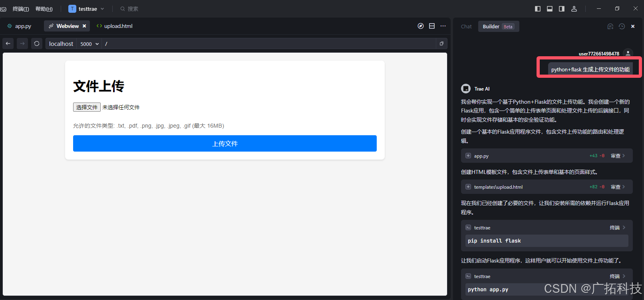Split the editor layout
This screenshot has width=644, height=300.
click(432, 26)
